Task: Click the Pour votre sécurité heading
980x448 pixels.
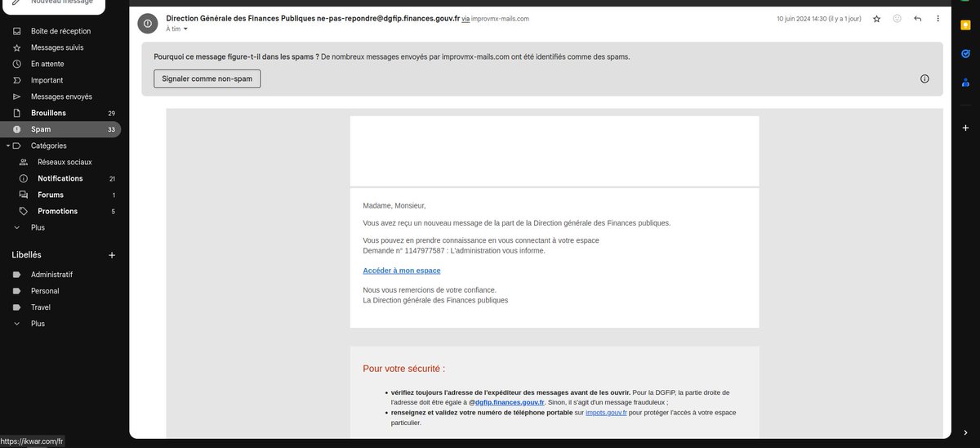Action: 404,369
